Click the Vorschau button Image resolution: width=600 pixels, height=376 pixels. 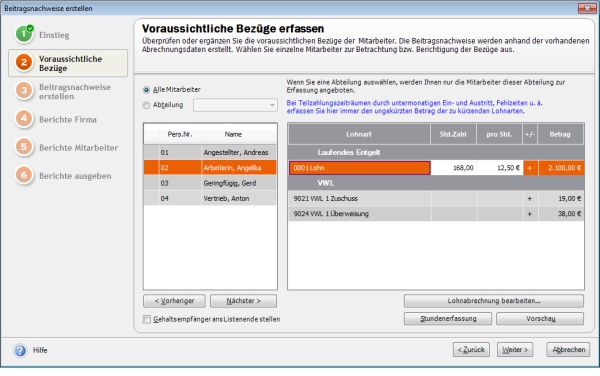[x=540, y=319]
